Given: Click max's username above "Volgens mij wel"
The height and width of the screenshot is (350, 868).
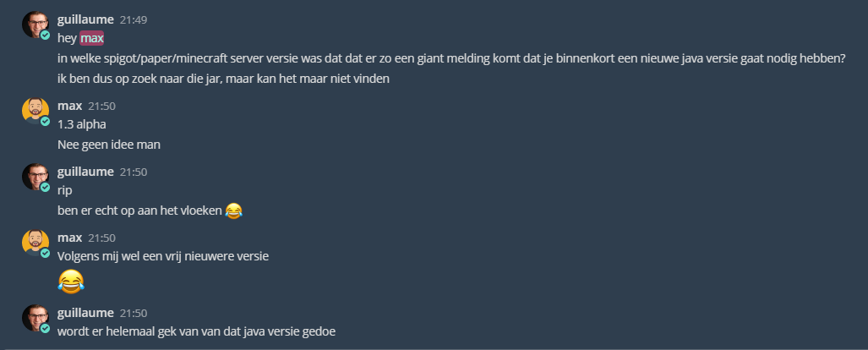Looking at the screenshot, I should 69,238.
